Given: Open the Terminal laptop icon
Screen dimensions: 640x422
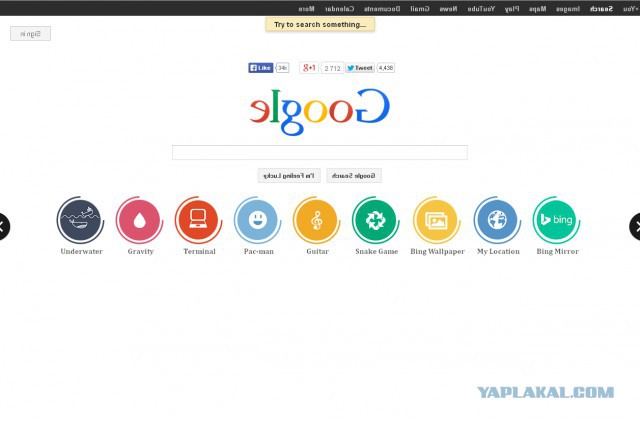Looking at the screenshot, I should pos(198,220).
